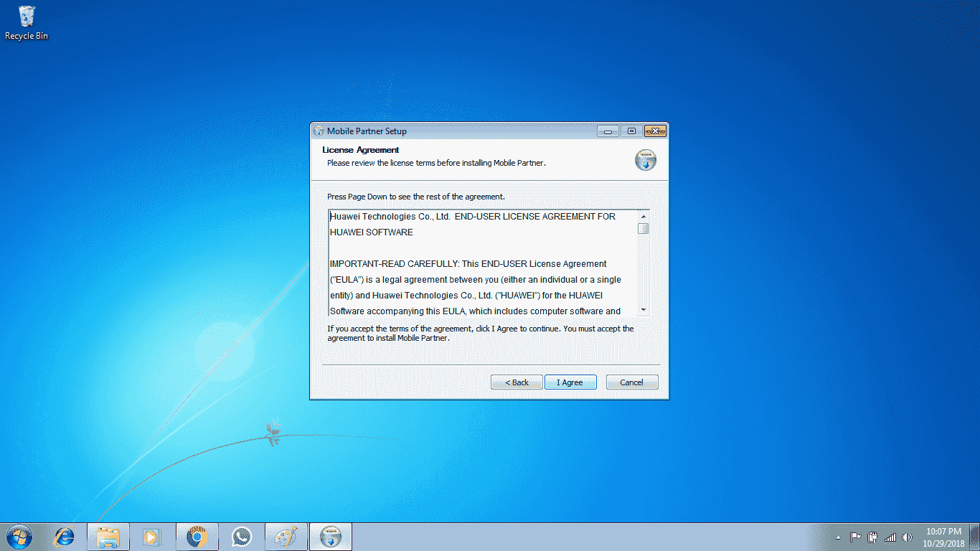Viewport: 980px width, 551px height.
Task: Open the Windows Start menu orb
Action: coord(19,537)
